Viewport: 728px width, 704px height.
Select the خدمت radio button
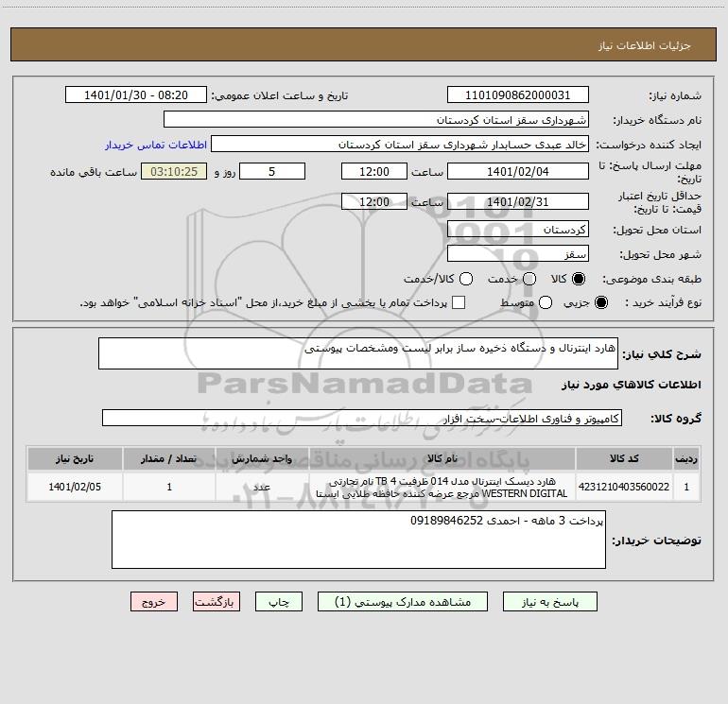(529, 279)
